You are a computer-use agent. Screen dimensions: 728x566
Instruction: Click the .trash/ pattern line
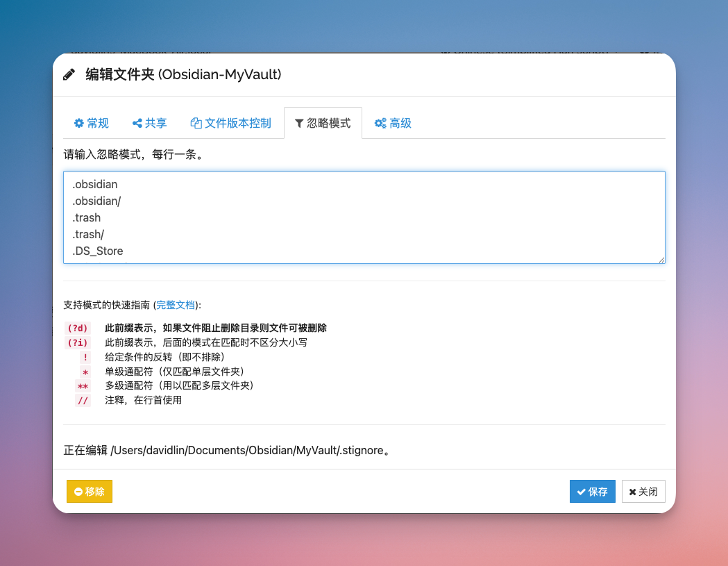[x=88, y=235]
